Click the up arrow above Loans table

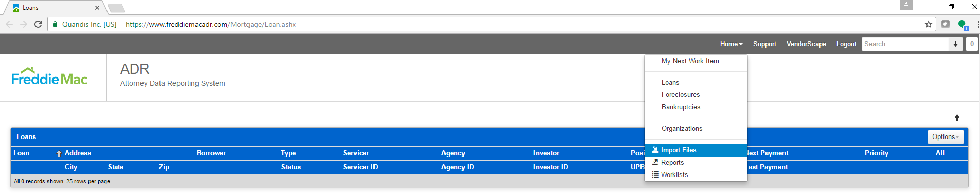click(957, 118)
